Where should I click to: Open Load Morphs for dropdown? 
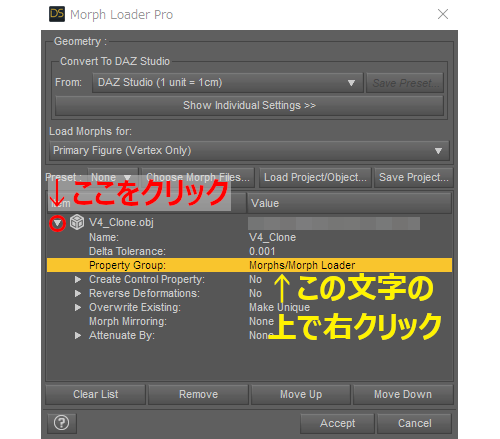click(249, 151)
